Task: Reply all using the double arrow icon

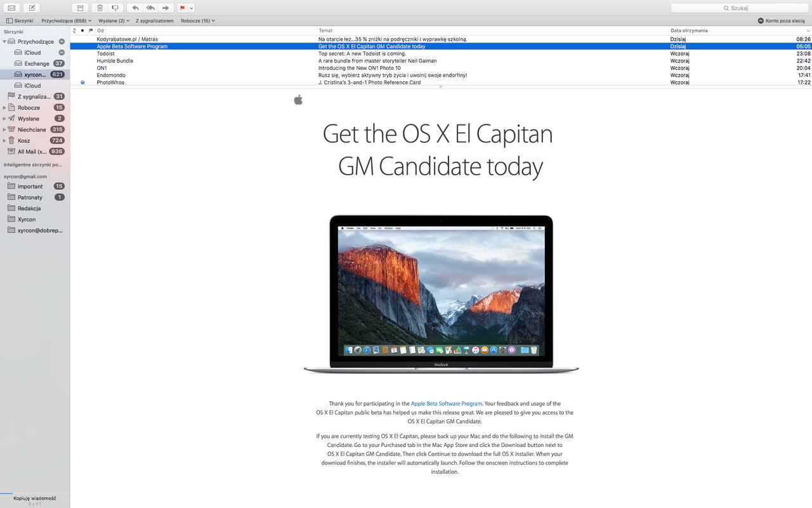Action: tap(150, 8)
